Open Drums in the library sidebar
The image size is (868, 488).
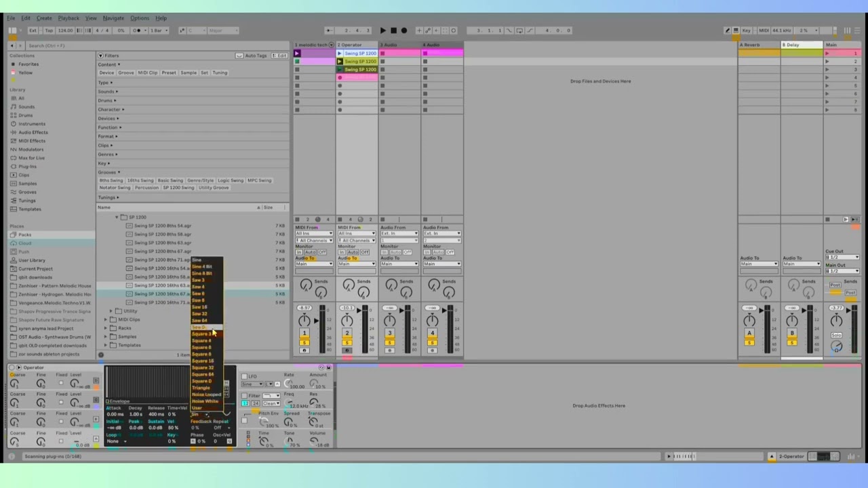point(26,115)
